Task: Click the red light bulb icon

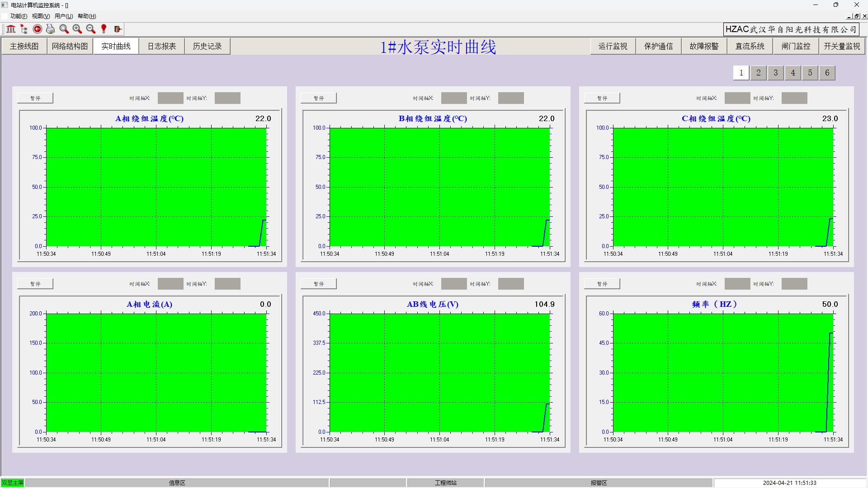Action: (x=104, y=29)
